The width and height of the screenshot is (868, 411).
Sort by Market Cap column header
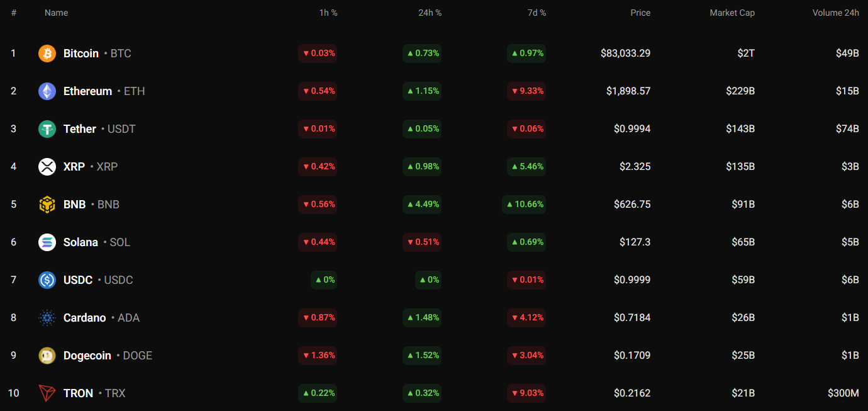pyautogui.click(x=732, y=13)
